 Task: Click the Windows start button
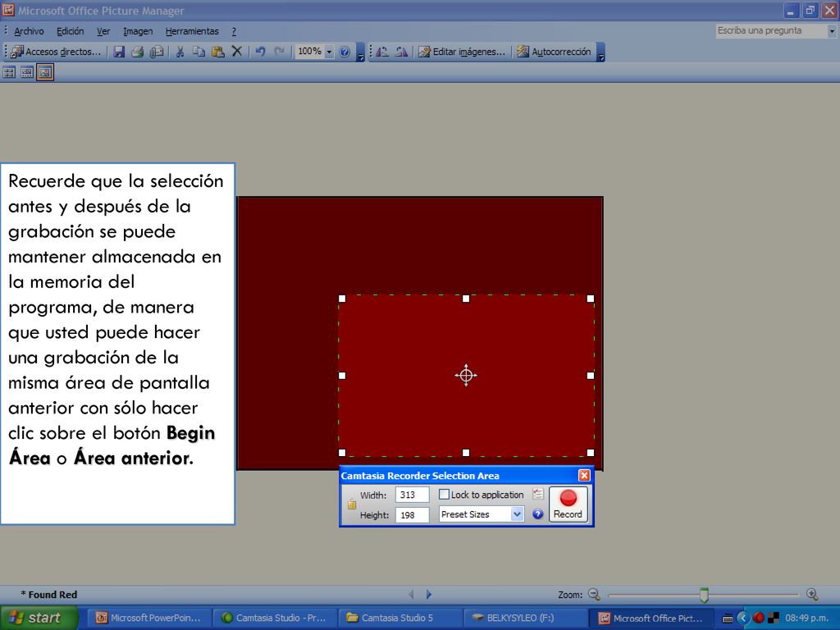(39, 618)
